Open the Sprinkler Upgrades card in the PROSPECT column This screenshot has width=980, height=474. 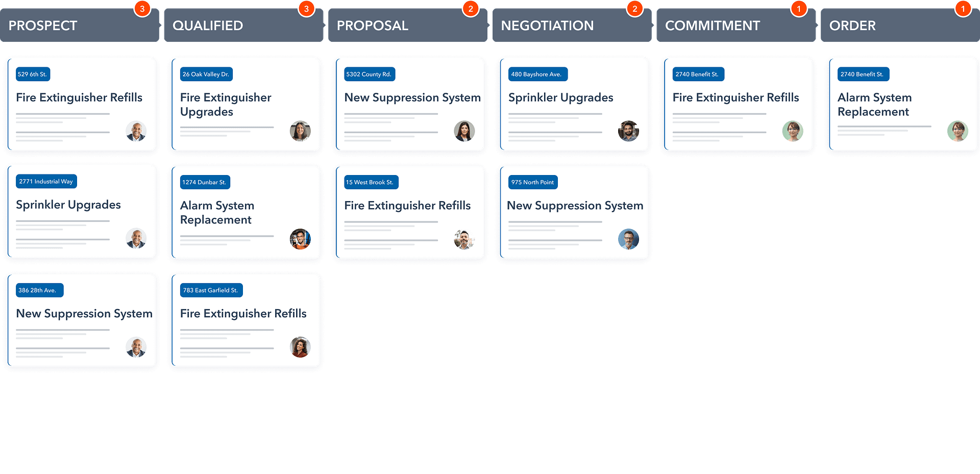pos(82,212)
